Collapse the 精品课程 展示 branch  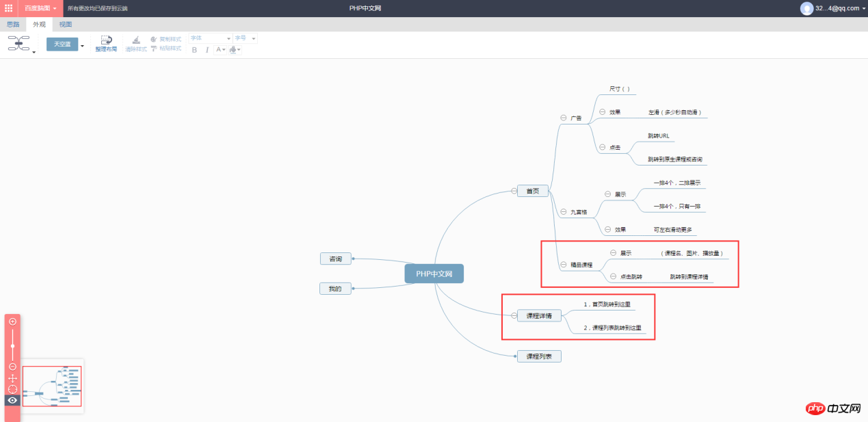coord(613,252)
